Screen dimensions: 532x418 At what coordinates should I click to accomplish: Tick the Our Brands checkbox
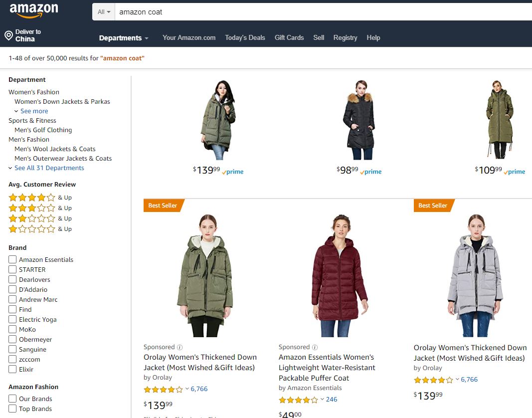[x=12, y=399]
